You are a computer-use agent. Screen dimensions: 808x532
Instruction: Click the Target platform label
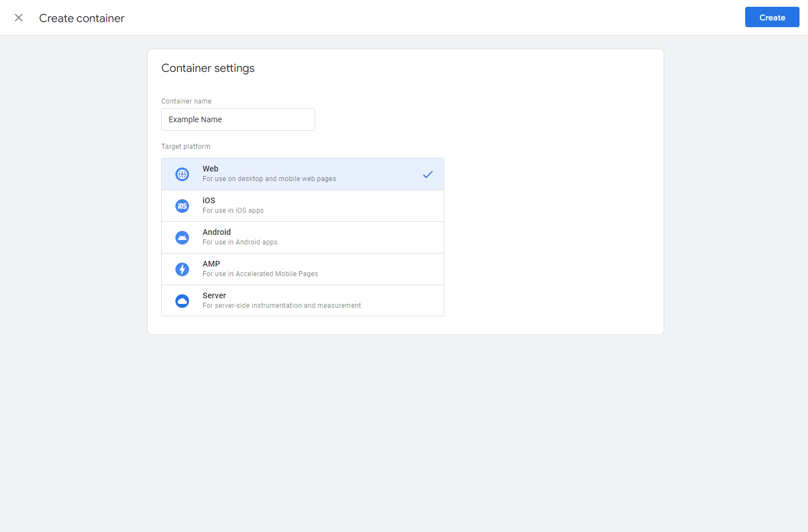(186, 147)
